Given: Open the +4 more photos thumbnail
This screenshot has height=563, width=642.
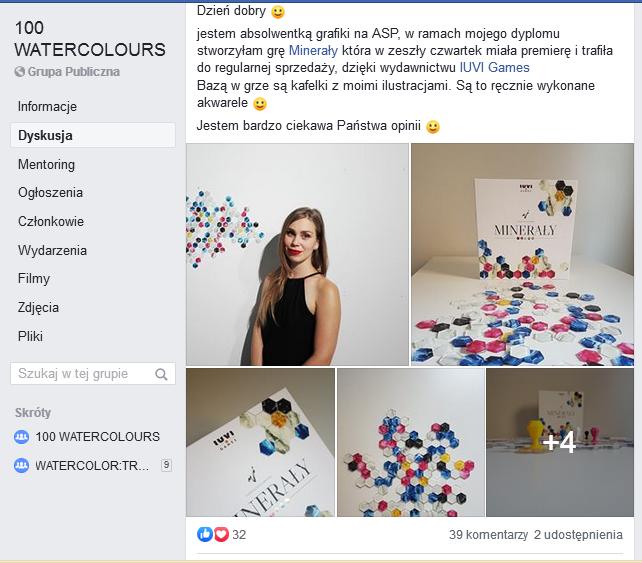Looking at the screenshot, I should [x=559, y=442].
